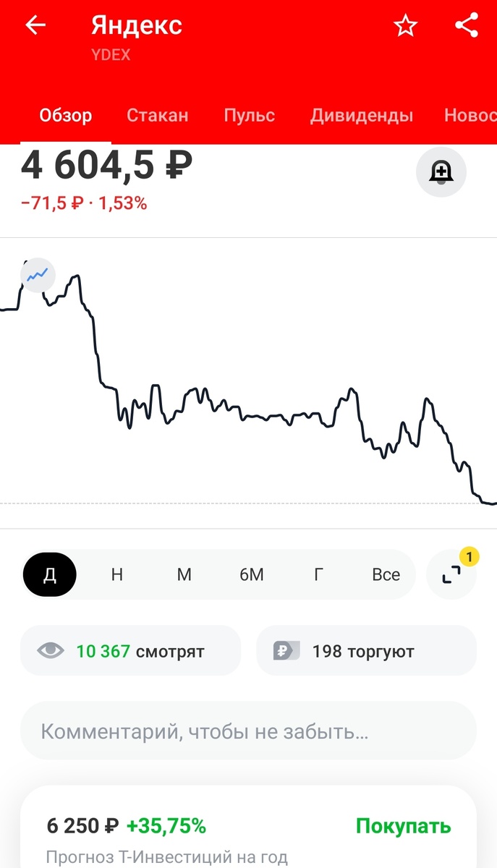Add Яндекс to favorites via star icon

pos(405,25)
